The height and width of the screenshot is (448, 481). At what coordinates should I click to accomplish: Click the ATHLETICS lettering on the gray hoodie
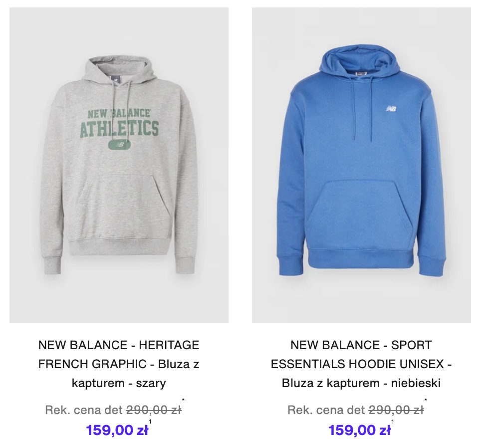coord(119,129)
